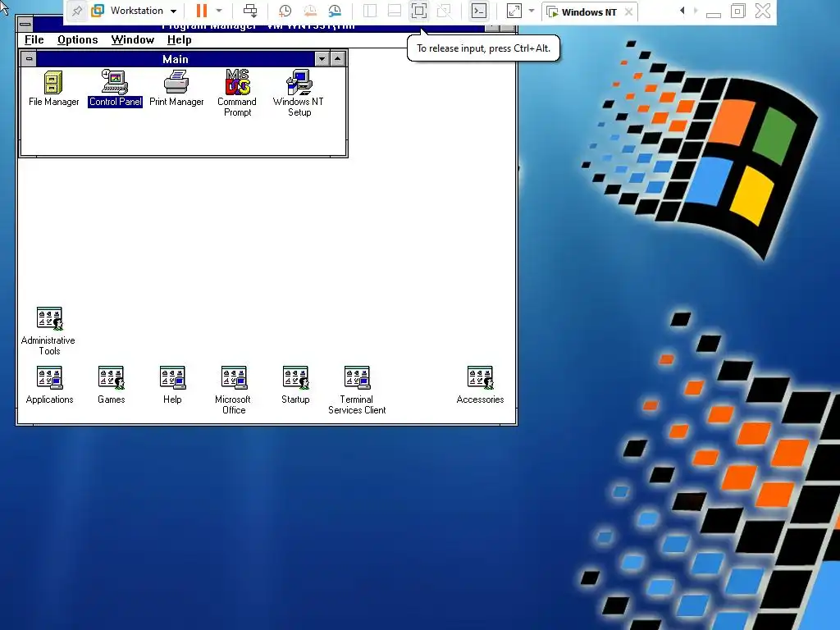
Task: Select the Control Panel icon
Action: (114, 82)
